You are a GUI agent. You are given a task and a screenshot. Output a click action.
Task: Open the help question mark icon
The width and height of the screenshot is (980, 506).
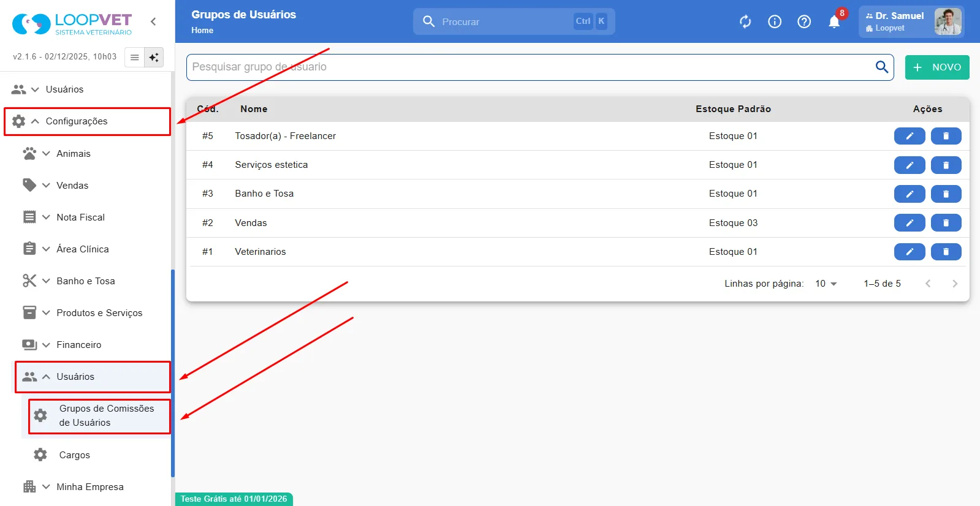804,22
